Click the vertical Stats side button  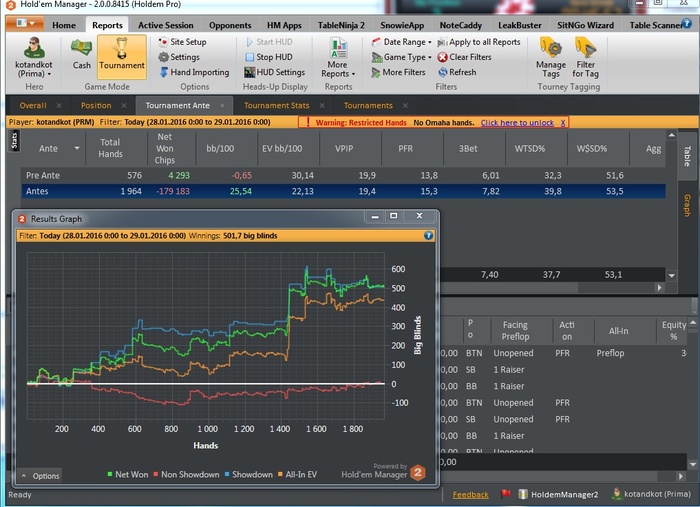[14, 141]
